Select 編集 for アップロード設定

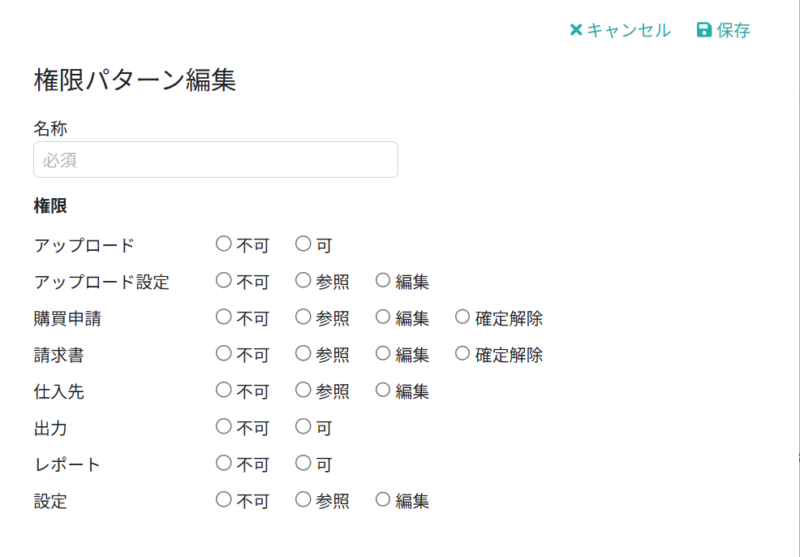pos(383,280)
